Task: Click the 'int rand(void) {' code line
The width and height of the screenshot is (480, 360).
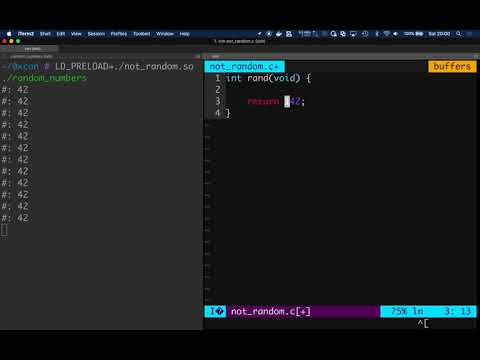Action: pos(268,78)
